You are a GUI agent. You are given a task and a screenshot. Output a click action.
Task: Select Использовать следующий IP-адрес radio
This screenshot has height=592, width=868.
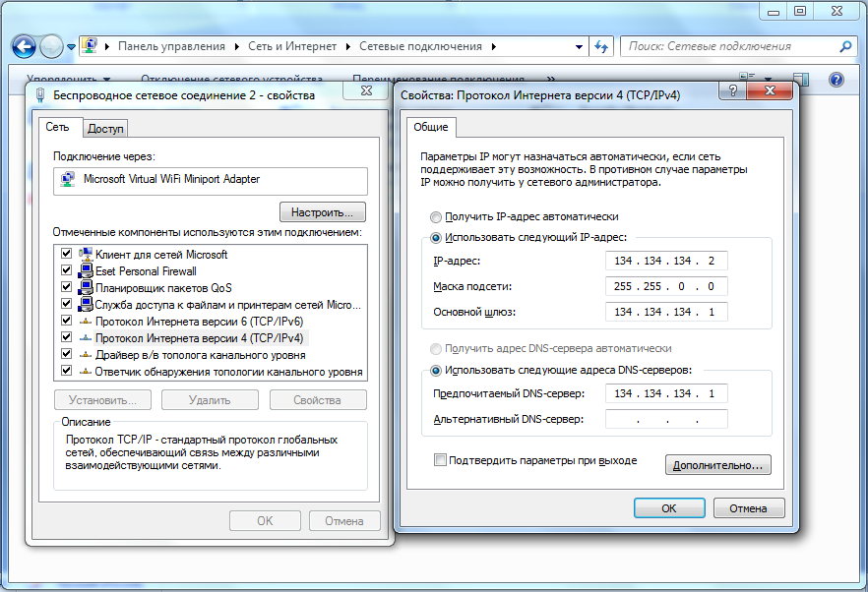[436, 238]
